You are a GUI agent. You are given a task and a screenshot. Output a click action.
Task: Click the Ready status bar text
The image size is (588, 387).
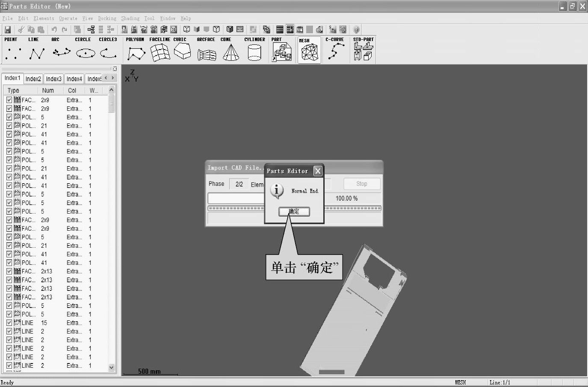pyautogui.click(x=7, y=382)
